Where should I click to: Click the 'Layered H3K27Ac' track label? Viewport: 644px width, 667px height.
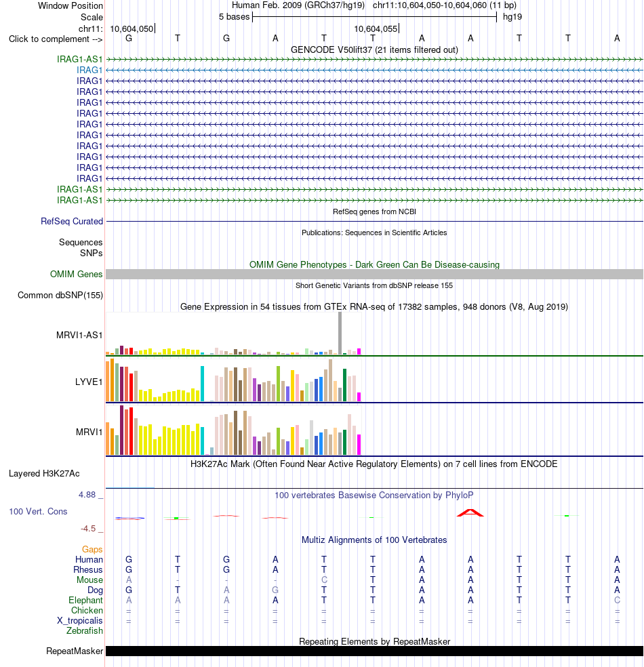44,473
